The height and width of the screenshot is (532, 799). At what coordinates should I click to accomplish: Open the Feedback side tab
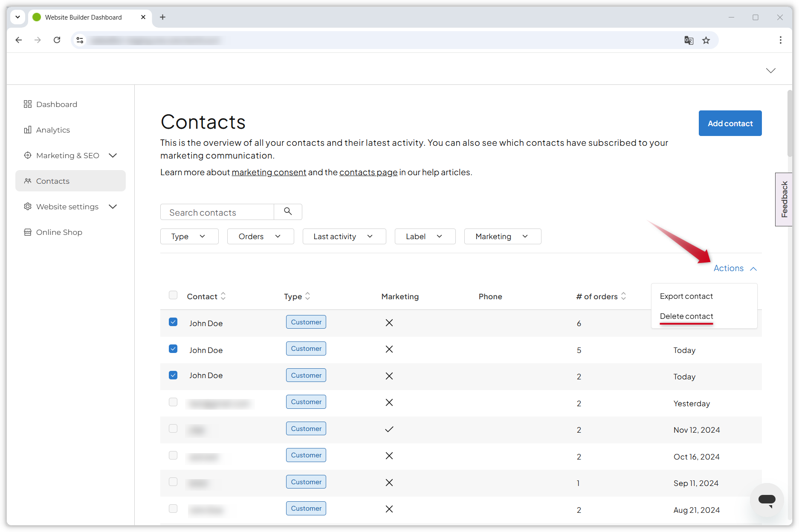click(x=784, y=199)
